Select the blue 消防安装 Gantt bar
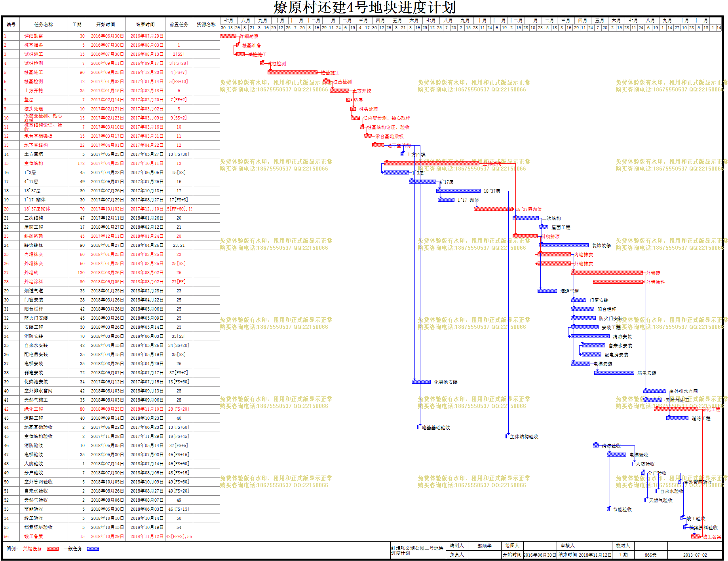This screenshot has height=561, width=728. [590, 336]
